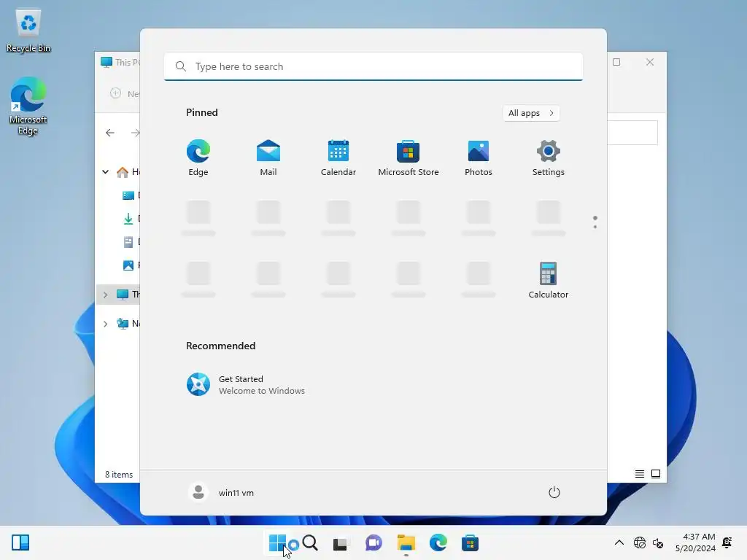747x560 pixels.
Task: Click the muted volume tray icon
Action: coord(658,542)
